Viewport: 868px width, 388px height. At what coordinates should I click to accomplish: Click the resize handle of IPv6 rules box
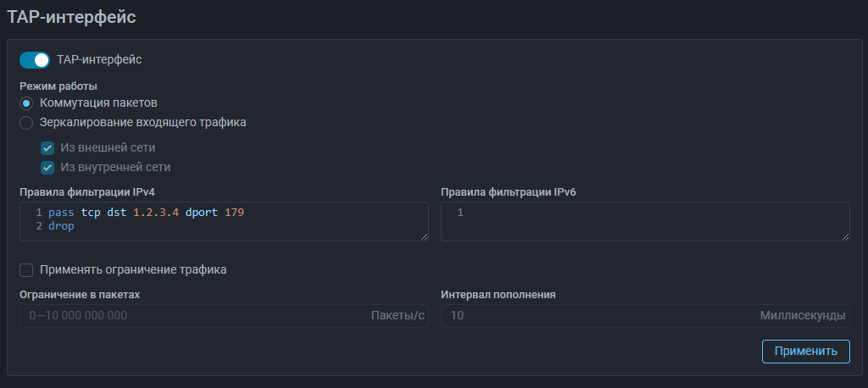[x=845, y=236]
